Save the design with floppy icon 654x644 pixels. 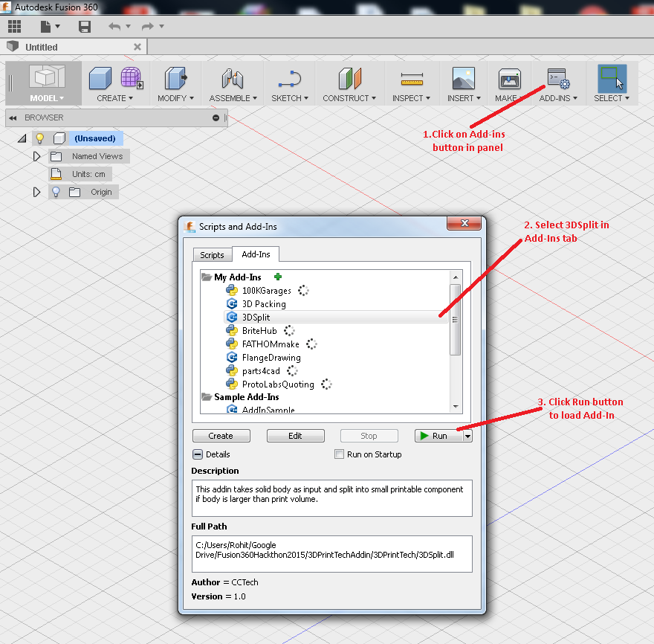point(85,27)
